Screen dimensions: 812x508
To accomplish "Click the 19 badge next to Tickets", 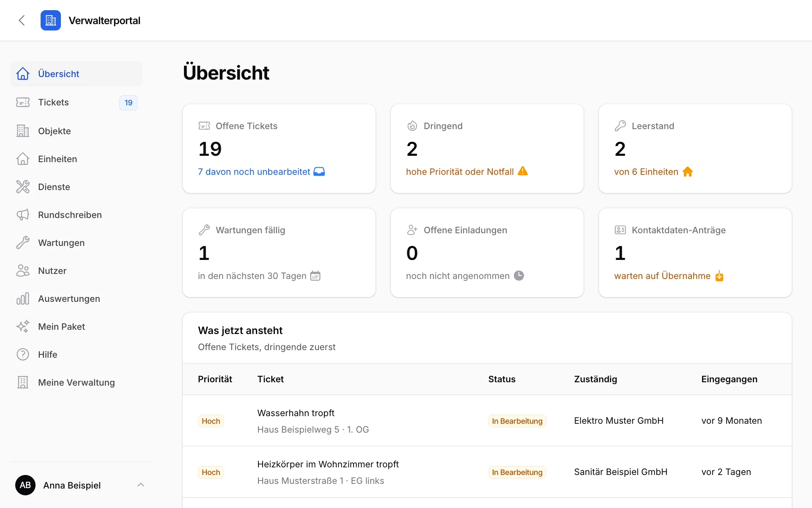I will click(129, 102).
